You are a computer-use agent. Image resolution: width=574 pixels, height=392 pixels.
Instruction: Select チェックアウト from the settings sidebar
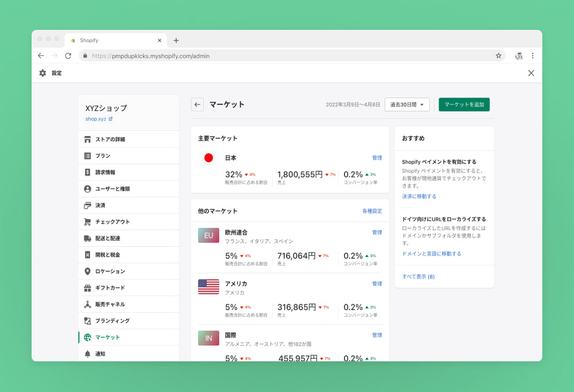(112, 222)
